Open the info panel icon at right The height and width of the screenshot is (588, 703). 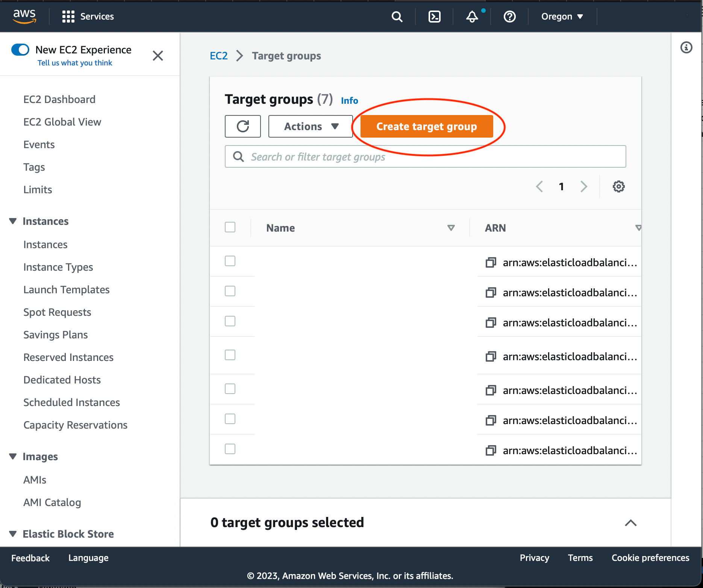tap(686, 47)
